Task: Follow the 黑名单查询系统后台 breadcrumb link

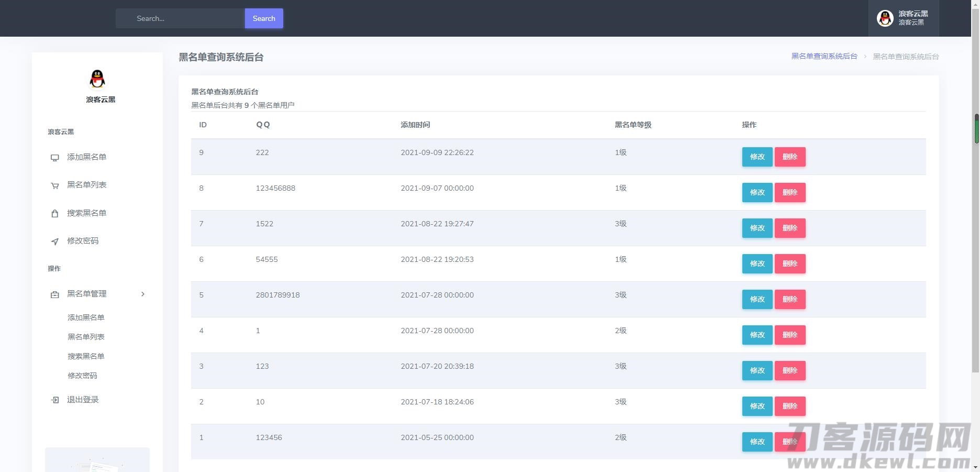Action: pos(824,57)
